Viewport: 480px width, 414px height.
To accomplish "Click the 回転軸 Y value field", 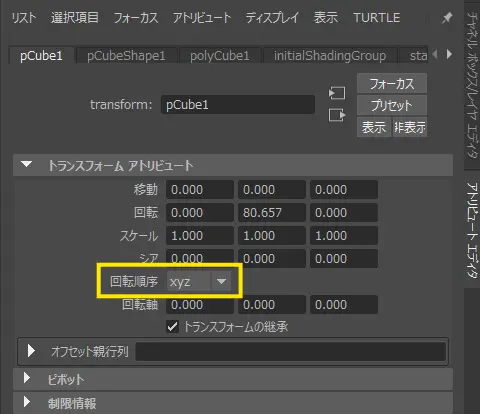I will (x=272, y=305).
